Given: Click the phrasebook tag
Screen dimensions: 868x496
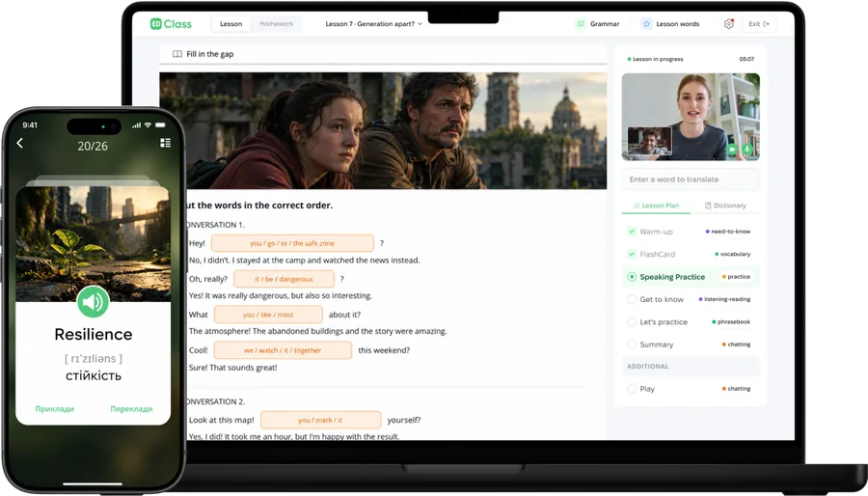Looking at the screenshot, I should point(731,321).
